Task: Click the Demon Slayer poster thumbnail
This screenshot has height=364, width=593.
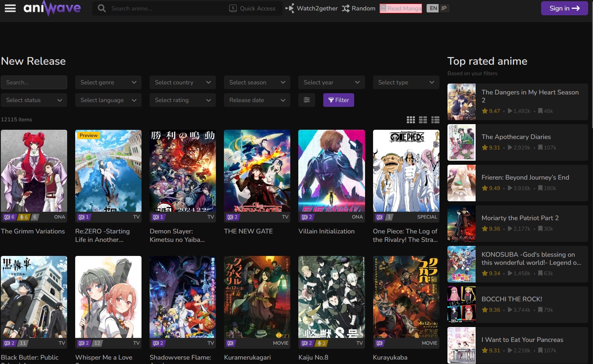Action: click(183, 171)
